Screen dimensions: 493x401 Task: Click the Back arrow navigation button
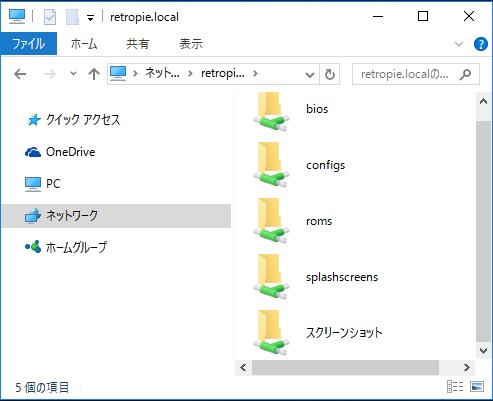coord(20,74)
